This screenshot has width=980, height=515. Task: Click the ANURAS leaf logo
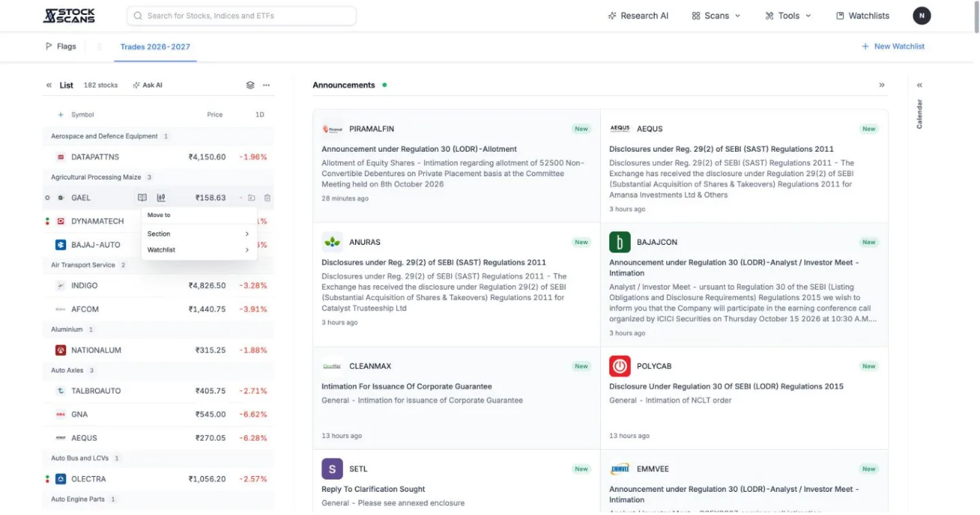pos(332,242)
